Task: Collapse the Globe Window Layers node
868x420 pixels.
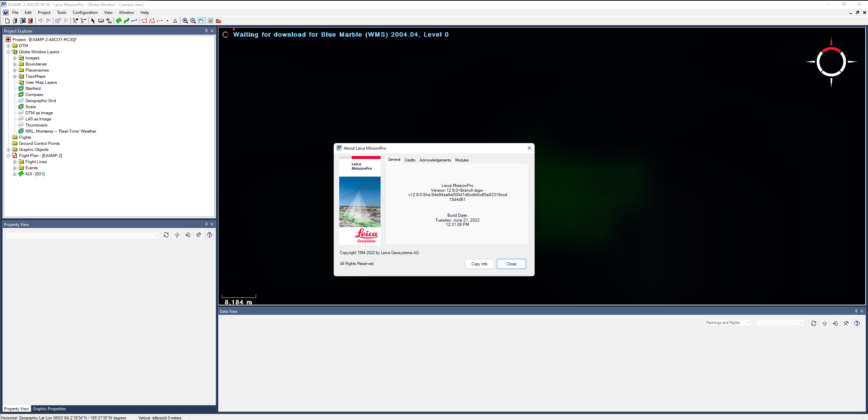Action: [x=8, y=52]
